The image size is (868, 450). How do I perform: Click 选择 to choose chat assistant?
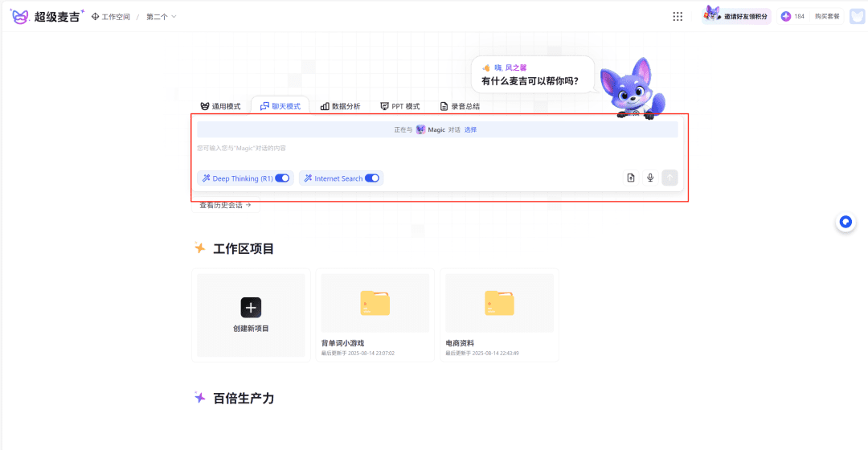(x=470, y=129)
